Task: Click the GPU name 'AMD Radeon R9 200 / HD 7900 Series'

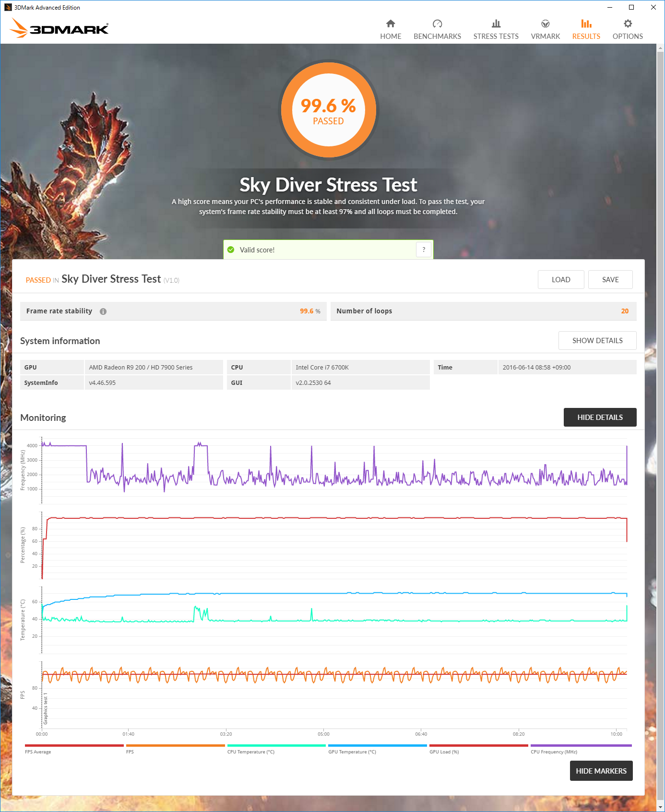Action: click(x=141, y=368)
